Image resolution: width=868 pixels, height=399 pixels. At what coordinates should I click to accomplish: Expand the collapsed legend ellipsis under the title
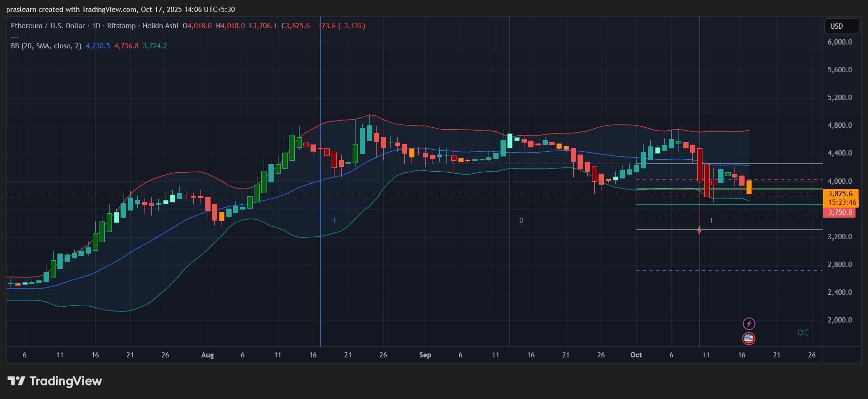tap(15, 36)
